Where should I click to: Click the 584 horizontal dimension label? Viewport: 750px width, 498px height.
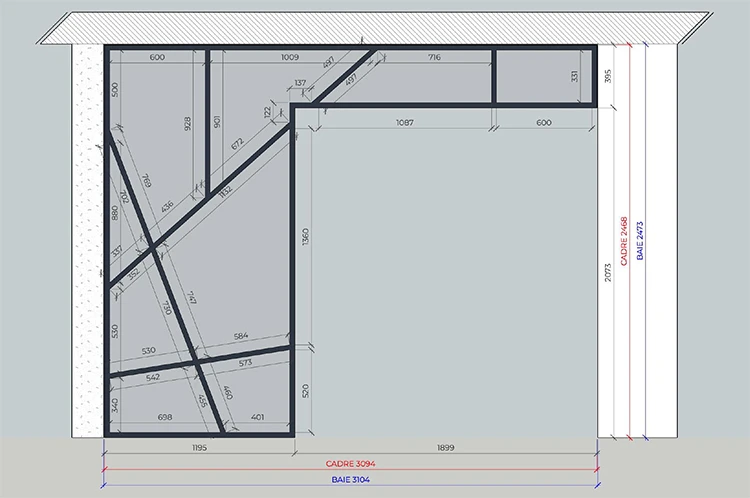tap(240, 336)
